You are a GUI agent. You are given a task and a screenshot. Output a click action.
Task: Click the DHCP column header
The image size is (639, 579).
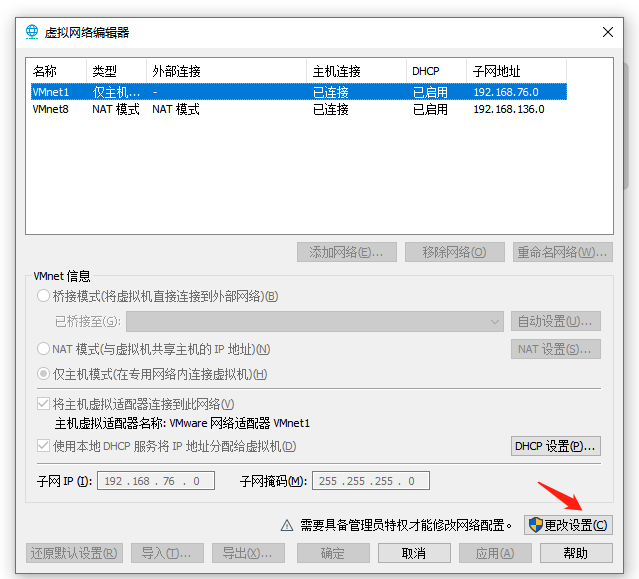(436, 71)
